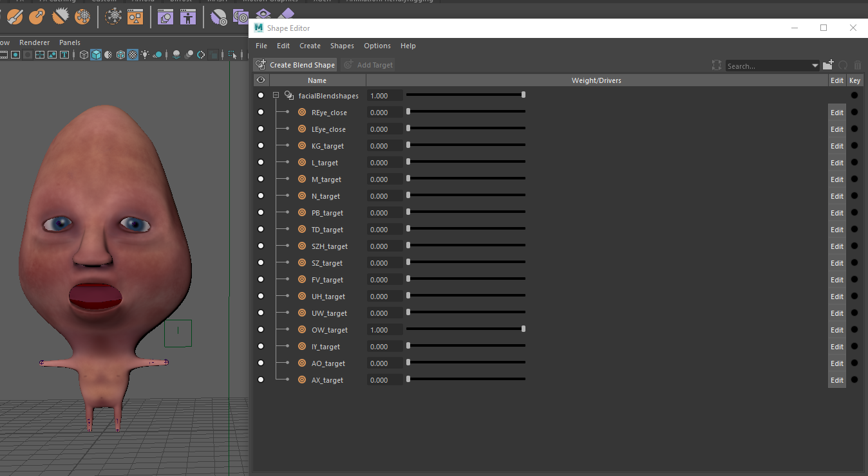Toggle visibility dot for OW_target
Screen dimensions: 868x476
(261, 330)
